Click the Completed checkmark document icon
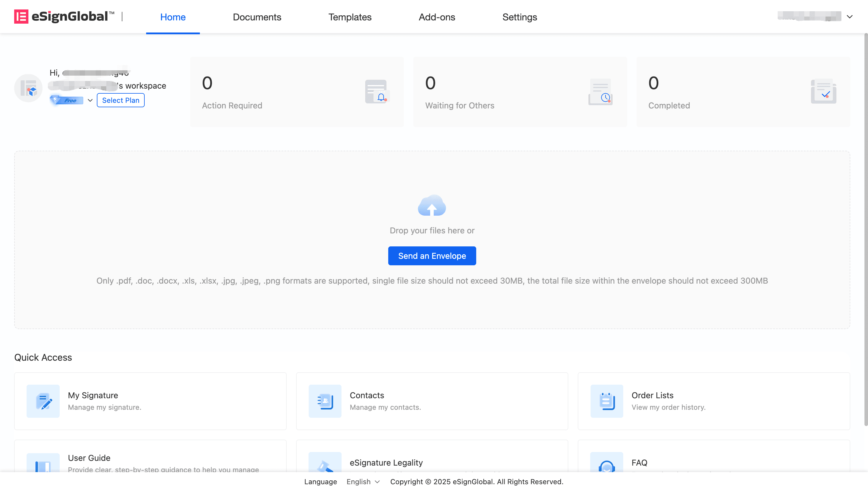Image resolution: width=868 pixels, height=491 pixels. (823, 91)
